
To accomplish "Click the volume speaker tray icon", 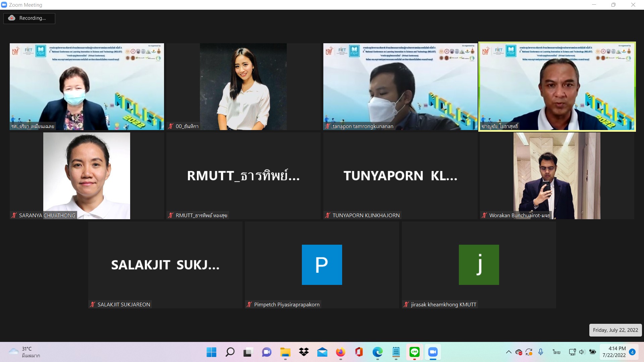I will click(x=582, y=352).
